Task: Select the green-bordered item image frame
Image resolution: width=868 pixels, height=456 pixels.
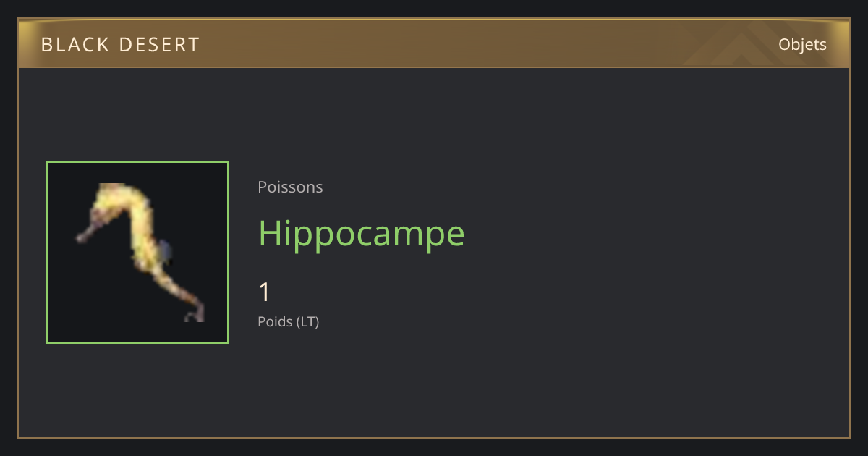Action: (x=137, y=253)
